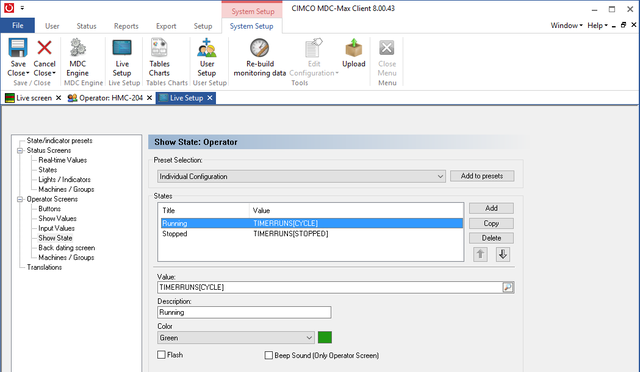The height and width of the screenshot is (372, 640).
Task: Open the User Setup people icon
Action: coord(207,47)
